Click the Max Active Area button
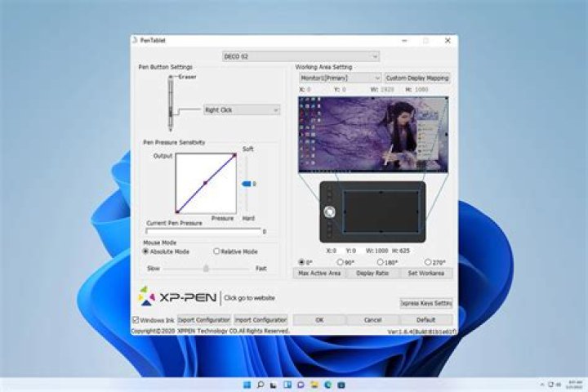588x392 pixels. pos(319,273)
